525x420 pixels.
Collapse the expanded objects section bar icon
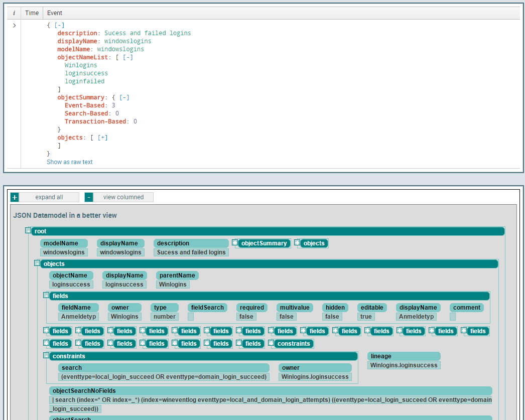37,263
